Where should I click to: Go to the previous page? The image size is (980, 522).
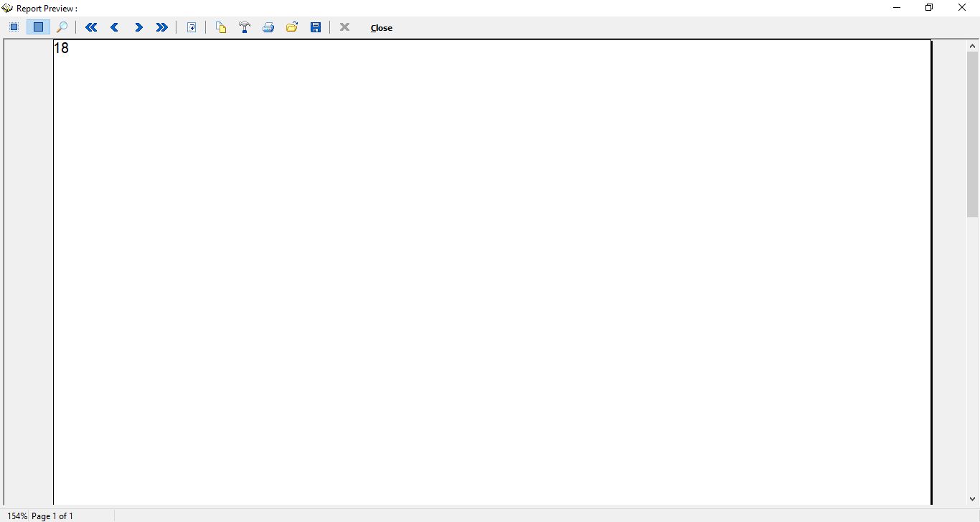pos(114,27)
